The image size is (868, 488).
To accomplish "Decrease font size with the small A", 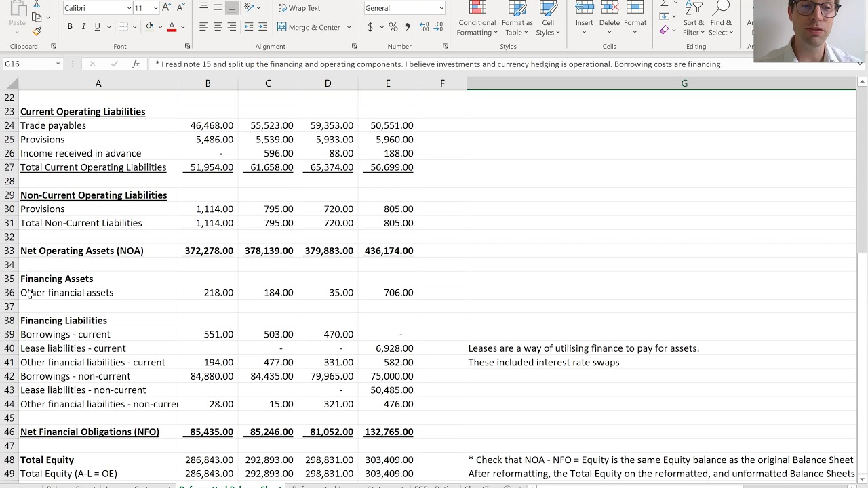I will point(180,7).
